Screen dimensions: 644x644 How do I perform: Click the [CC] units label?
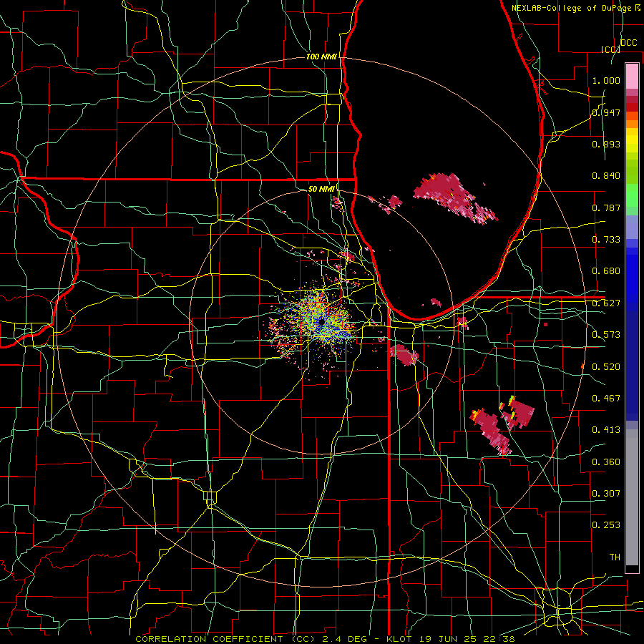[610, 49]
